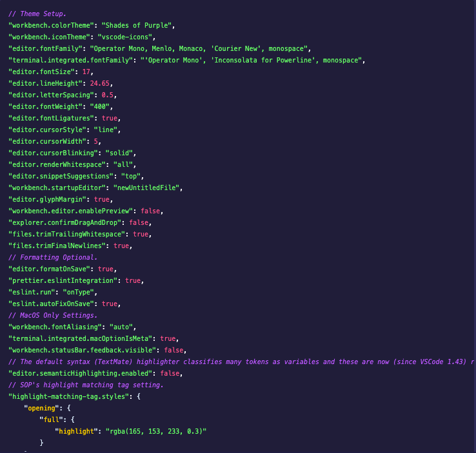The width and height of the screenshot is (476, 453).
Task: Click the "workbench.editor.enablePreview" key
Action: tap(70, 211)
